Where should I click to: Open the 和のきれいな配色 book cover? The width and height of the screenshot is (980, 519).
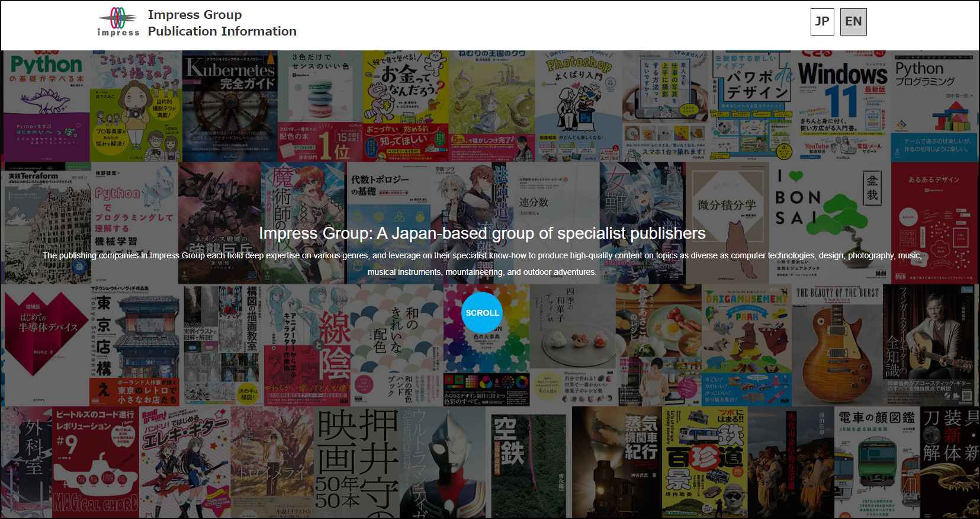click(398, 345)
